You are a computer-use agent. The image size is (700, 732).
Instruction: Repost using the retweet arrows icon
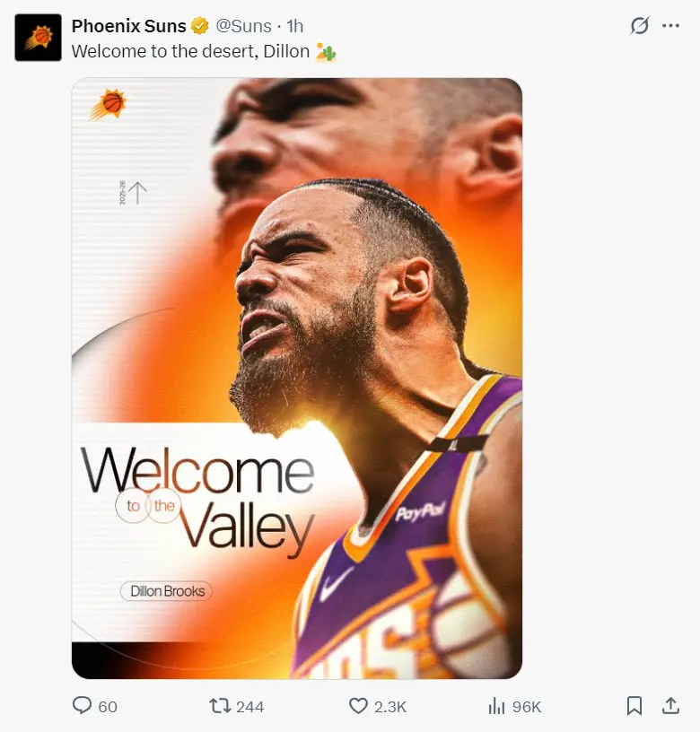220,705
